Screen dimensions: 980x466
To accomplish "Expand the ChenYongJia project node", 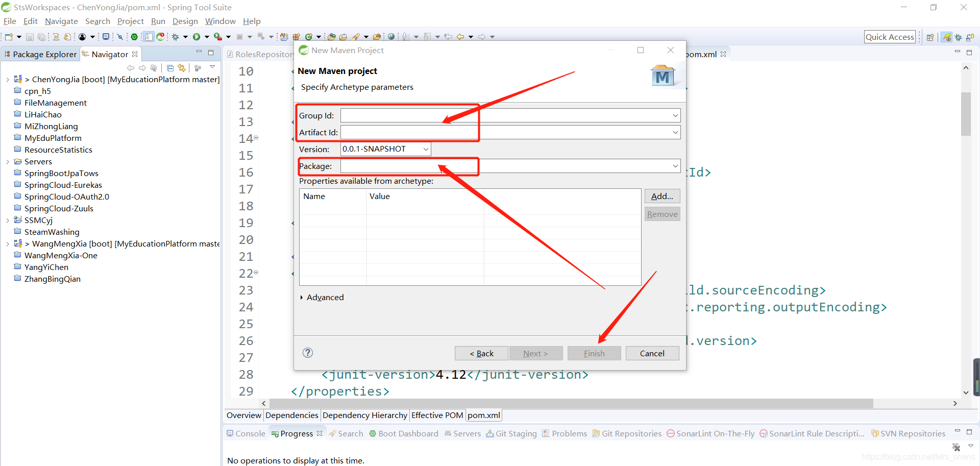I will pos(8,80).
